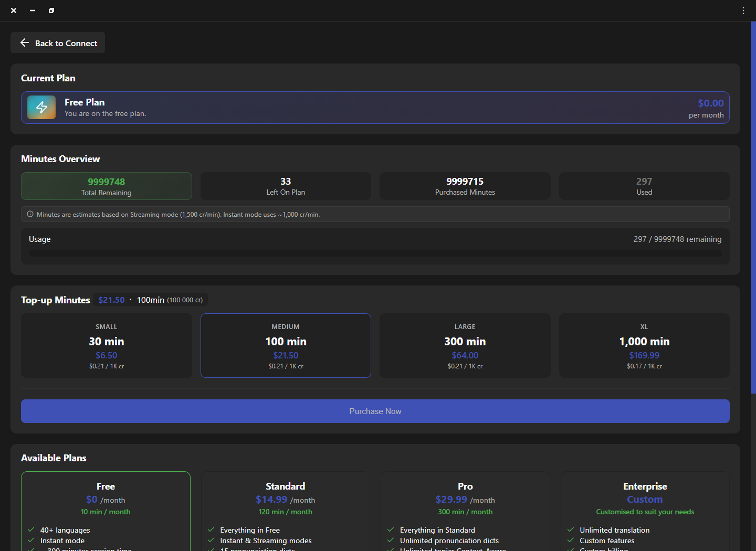
Task: Click the 'Minutes Overview' heading
Action: point(60,159)
